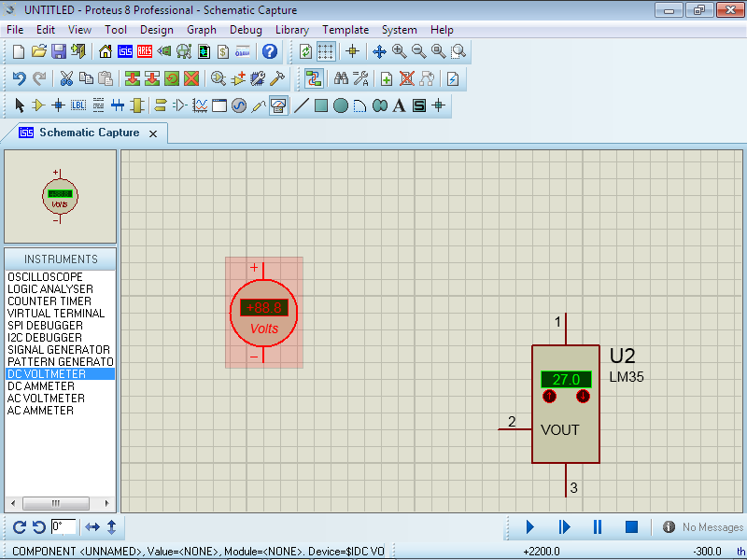Viewport: 747px width, 560px height.
Task: Click the Zoom In magnifier icon
Action: pos(399,51)
